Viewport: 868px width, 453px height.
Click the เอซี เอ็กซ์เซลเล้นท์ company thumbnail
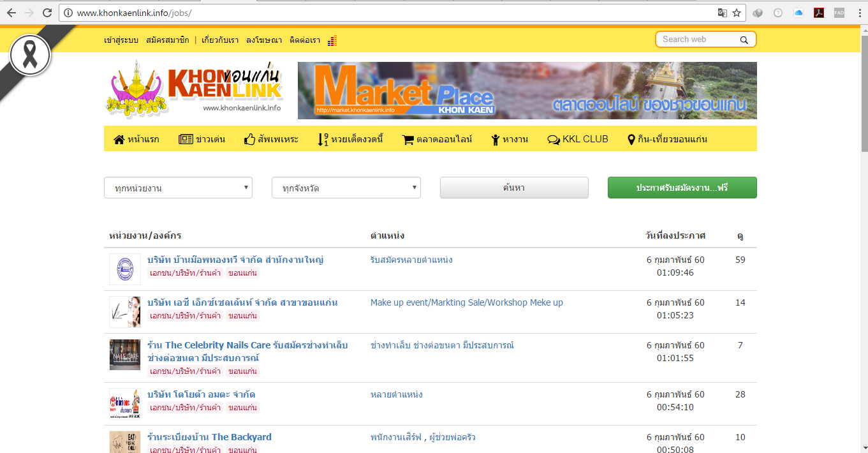(x=124, y=312)
